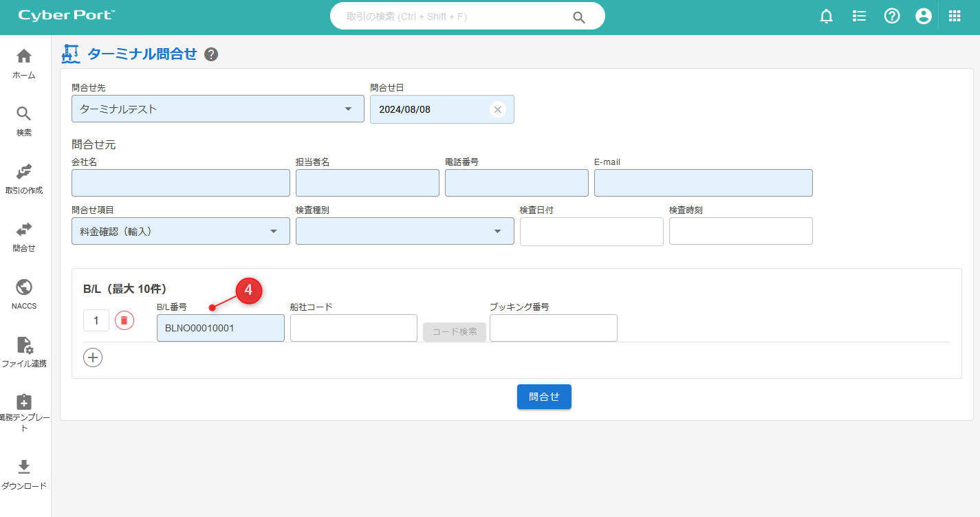Open the apps grid menu icon
980x517 pixels.
click(x=955, y=16)
